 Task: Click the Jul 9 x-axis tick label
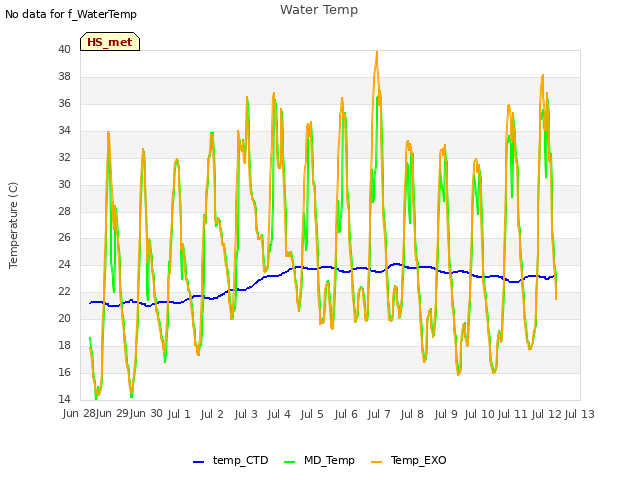point(446,414)
